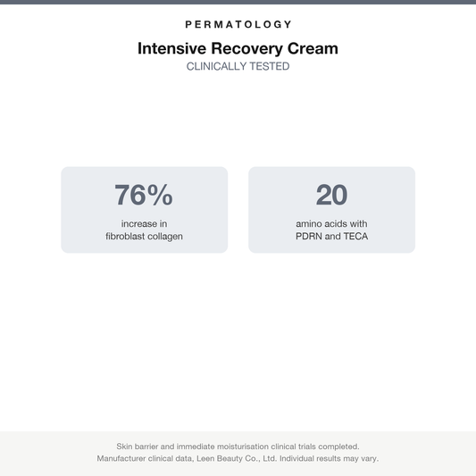The width and height of the screenshot is (476, 476).
Task: Click the "PDRN and TECA" text
Action: click(x=332, y=236)
